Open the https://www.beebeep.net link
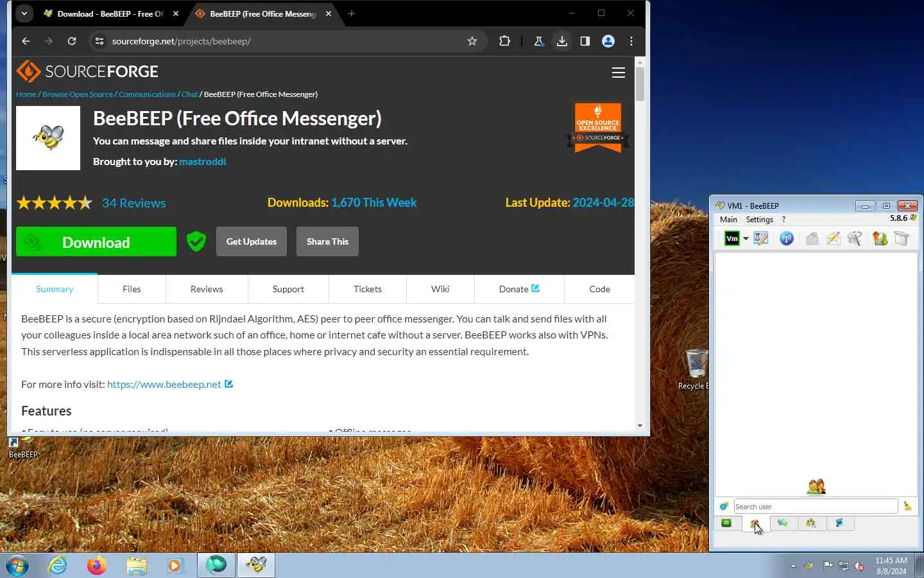Screen dimensions: 924x578 tap(164, 384)
